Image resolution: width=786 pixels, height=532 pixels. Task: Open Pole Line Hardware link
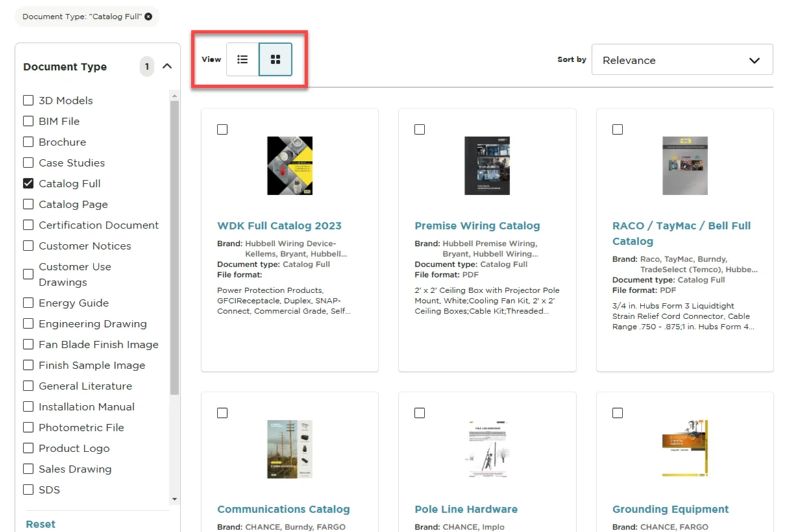pos(466,509)
